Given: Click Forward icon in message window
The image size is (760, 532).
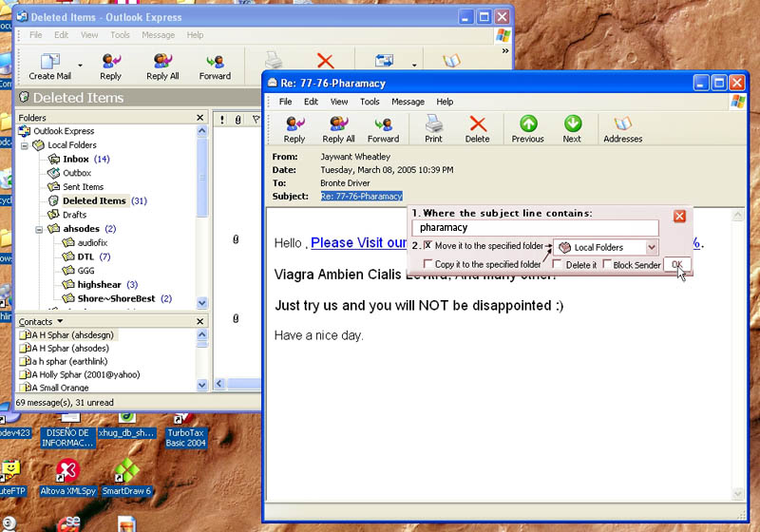Looking at the screenshot, I should (x=383, y=127).
